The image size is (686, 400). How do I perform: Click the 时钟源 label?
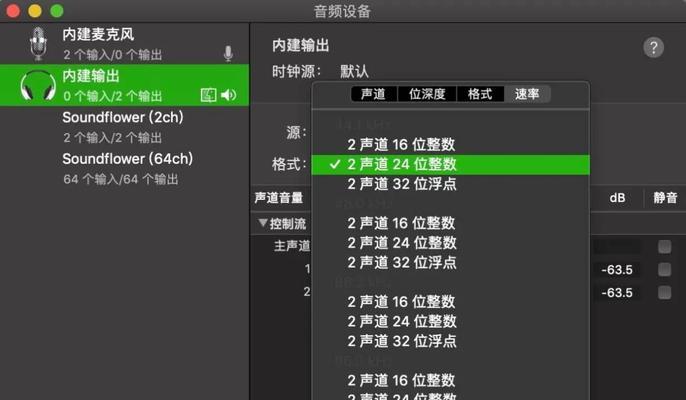[x=297, y=71]
